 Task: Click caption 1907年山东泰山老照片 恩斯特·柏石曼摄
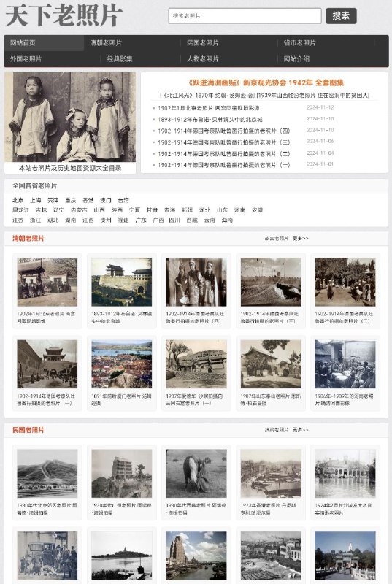[x=271, y=399]
